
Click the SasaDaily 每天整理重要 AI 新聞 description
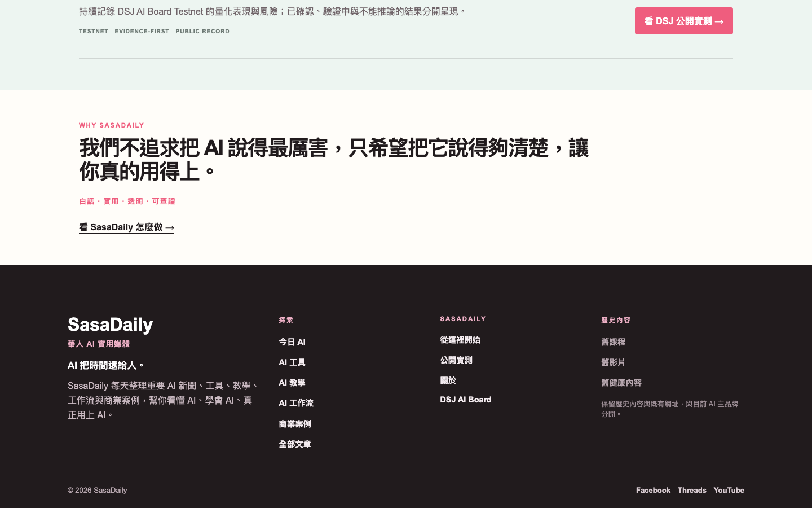pos(164,400)
